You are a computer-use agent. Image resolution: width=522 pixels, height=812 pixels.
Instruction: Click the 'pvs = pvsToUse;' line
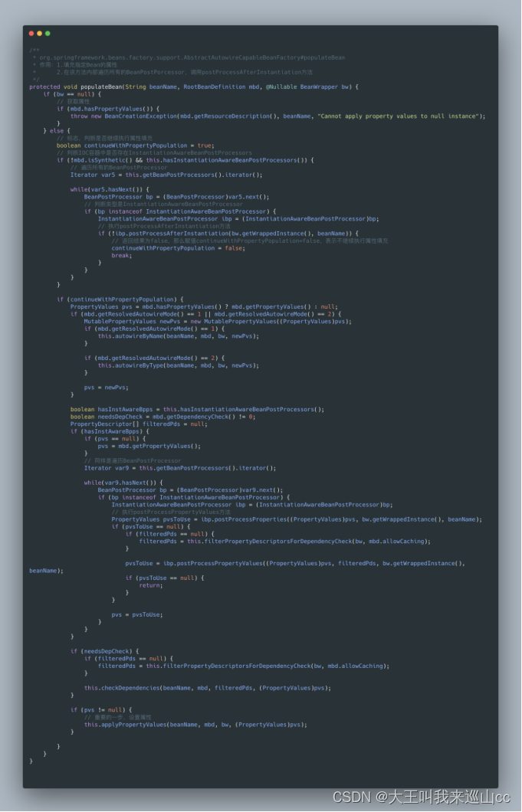coord(137,614)
